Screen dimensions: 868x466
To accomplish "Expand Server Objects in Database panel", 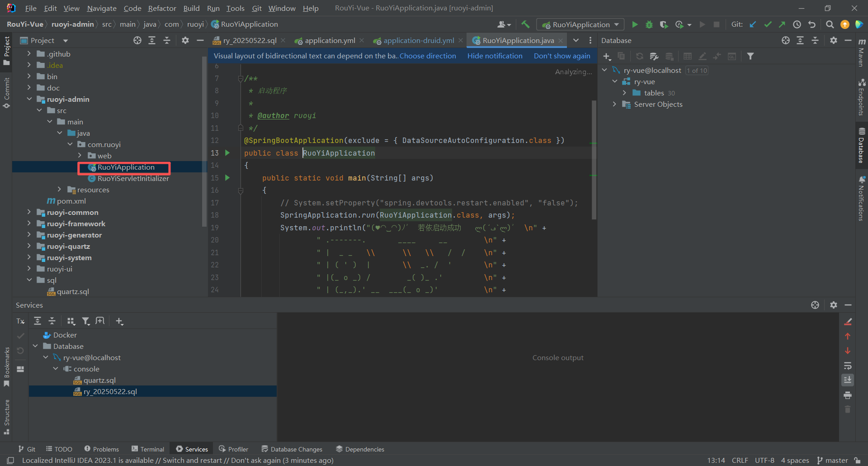I will pyautogui.click(x=614, y=104).
